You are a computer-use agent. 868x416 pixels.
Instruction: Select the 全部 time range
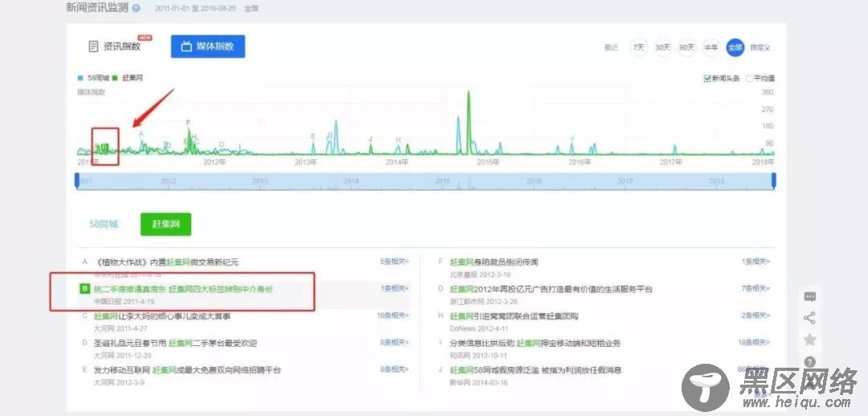(735, 47)
